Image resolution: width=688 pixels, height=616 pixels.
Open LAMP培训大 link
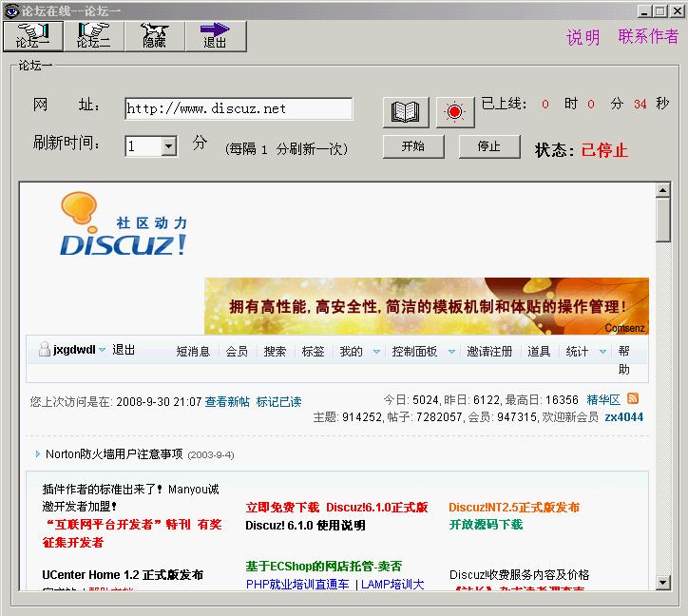click(392, 585)
